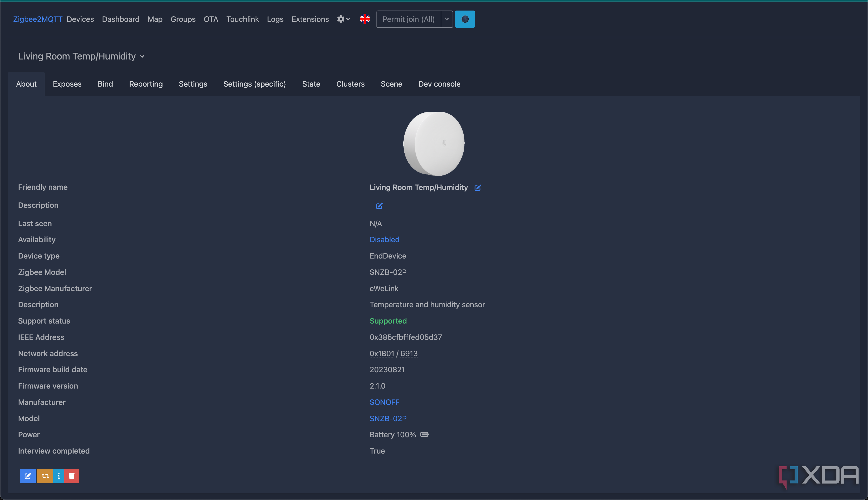868x500 pixels.
Task: Open the settings gear menu
Action: (343, 19)
